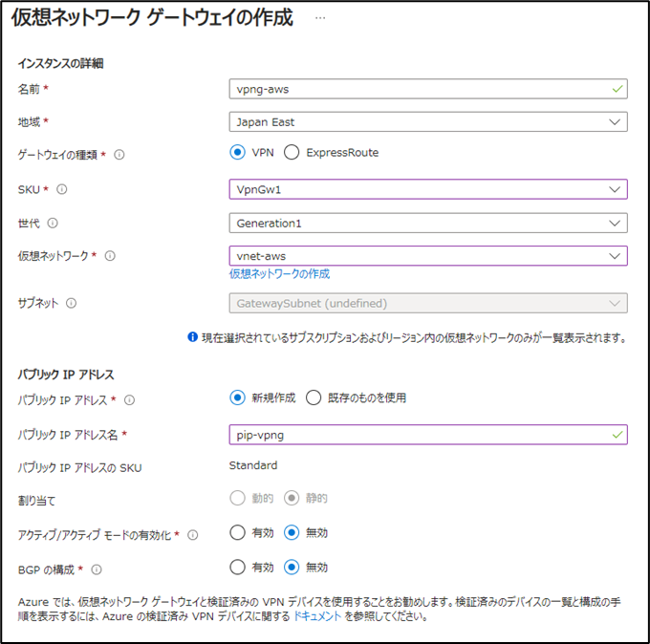Screen dimensions: 650x644
Task: Show info tooltip for パブリック IP アドレス
Action: pyautogui.click(x=129, y=400)
